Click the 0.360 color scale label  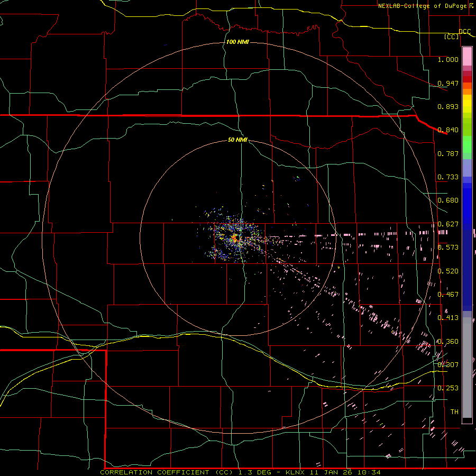pos(448,342)
